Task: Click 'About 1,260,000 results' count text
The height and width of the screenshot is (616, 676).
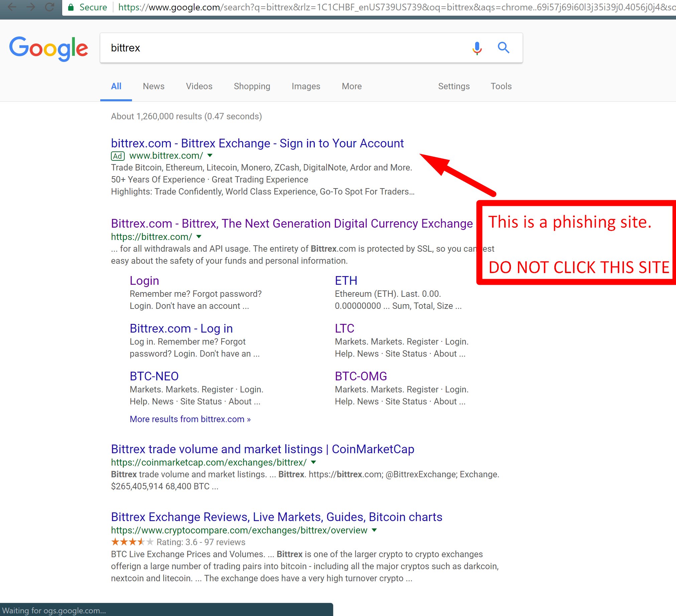Action: 186,116
